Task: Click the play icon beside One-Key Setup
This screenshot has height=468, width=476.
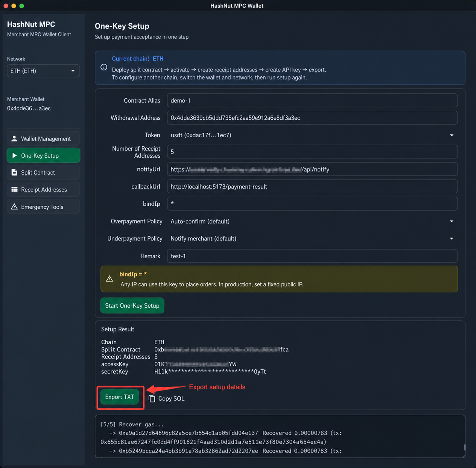Action: (14, 156)
